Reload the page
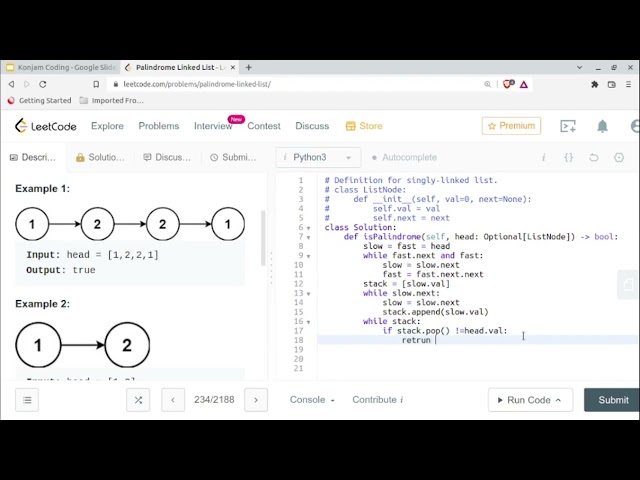The image size is (640, 480). pyautogui.click(x=42, y=84)
